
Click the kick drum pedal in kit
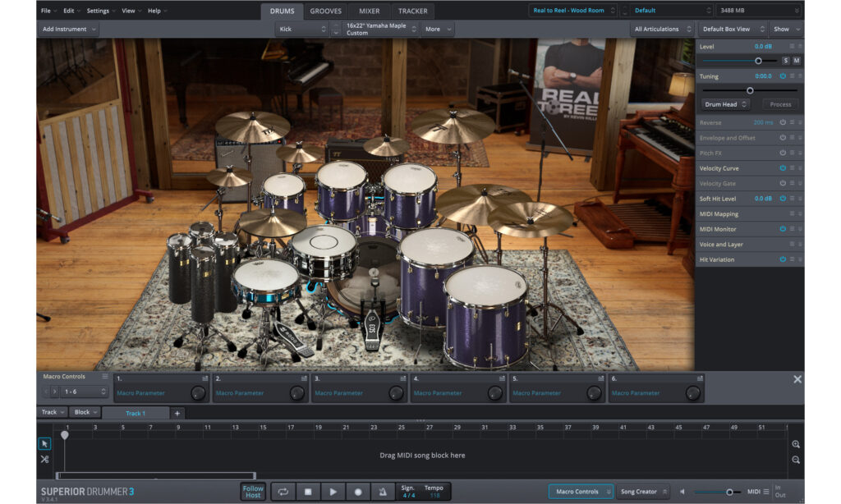(372, 327)
